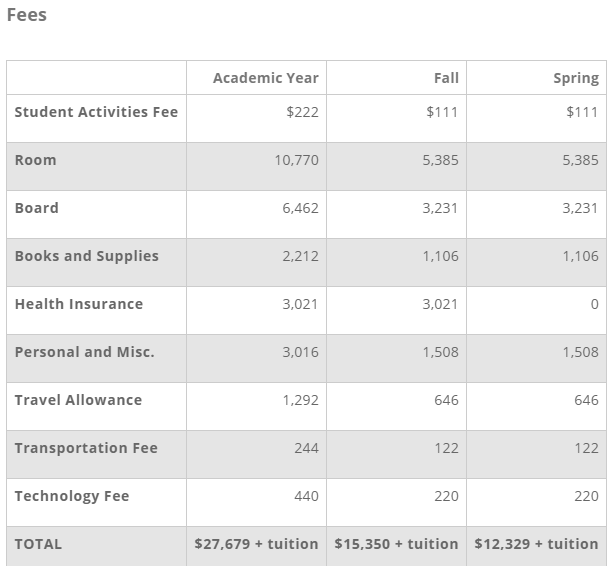Click the Personal and Misc. label
The height and width of the screenshot is (566, 611).
pyautogui.click(x=85, y=352)
